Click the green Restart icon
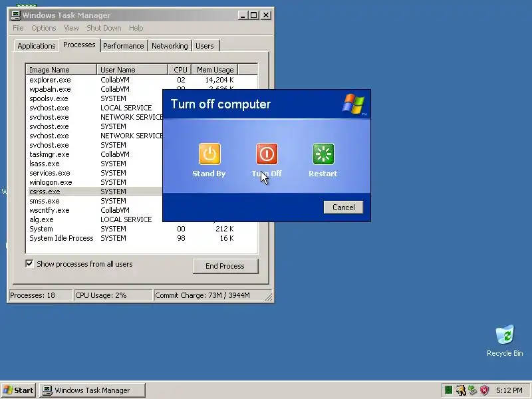This screenshot has height=399, width=532. (x=323, y=154)
